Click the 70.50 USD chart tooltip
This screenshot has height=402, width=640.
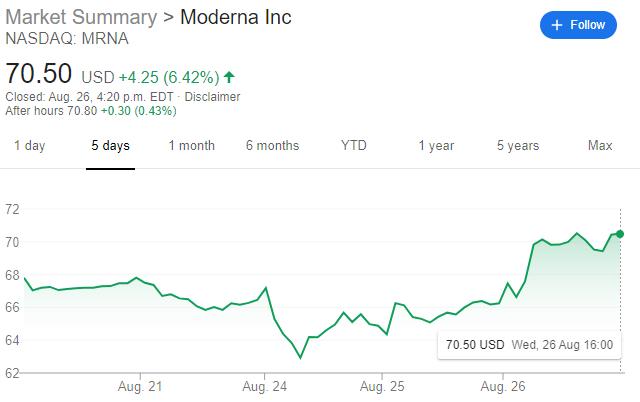point(529,345)
